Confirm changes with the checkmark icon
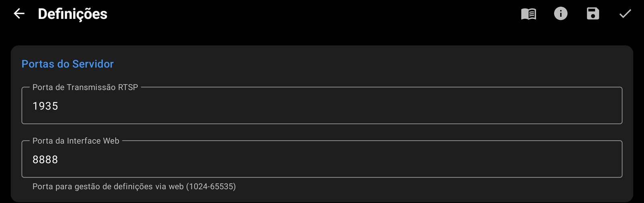 (x=625, y=14)
